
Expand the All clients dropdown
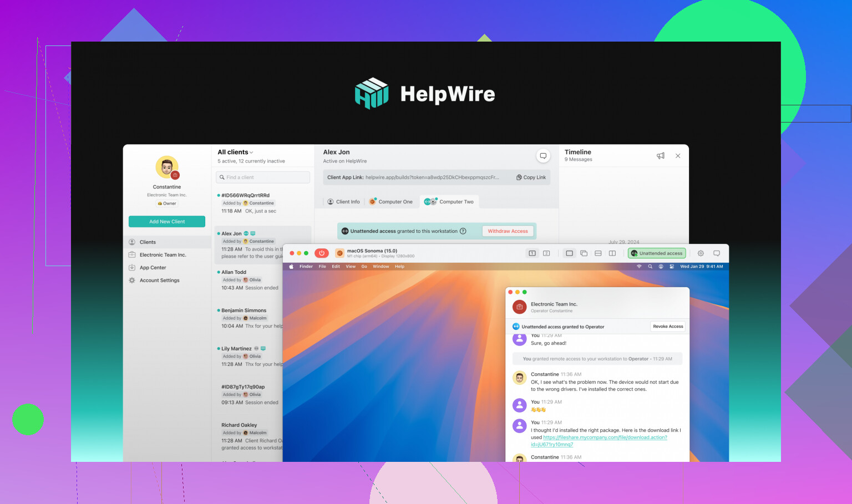pos(235,152)
